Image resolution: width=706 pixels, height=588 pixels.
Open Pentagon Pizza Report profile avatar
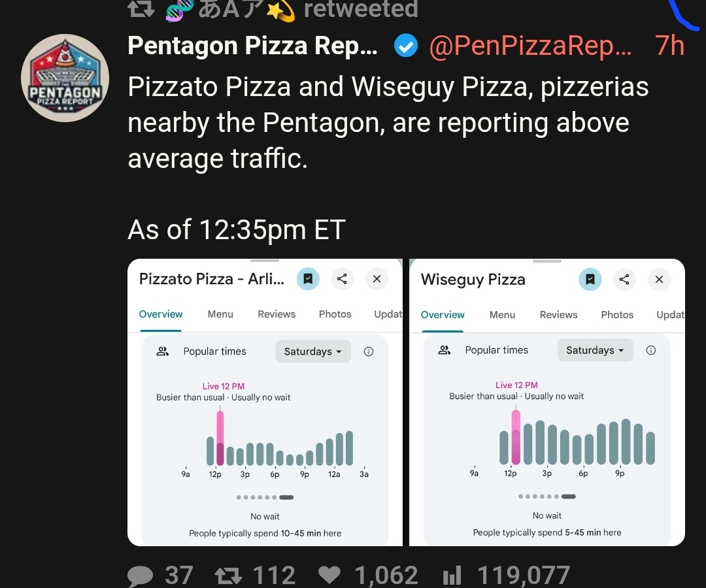point(65,78)
